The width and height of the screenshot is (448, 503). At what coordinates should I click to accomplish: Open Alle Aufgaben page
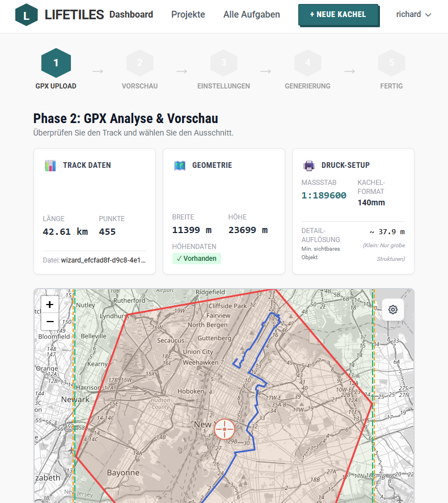[x=252, y=14]
